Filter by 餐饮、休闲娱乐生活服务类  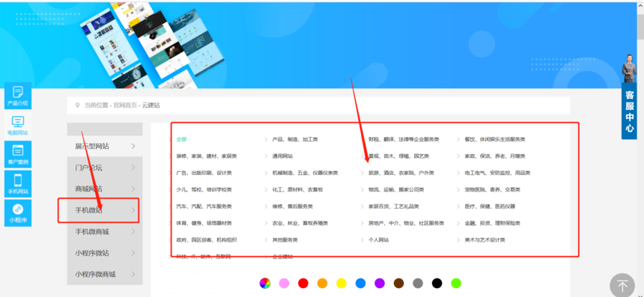pyautogui.click(x=495, y=139)
